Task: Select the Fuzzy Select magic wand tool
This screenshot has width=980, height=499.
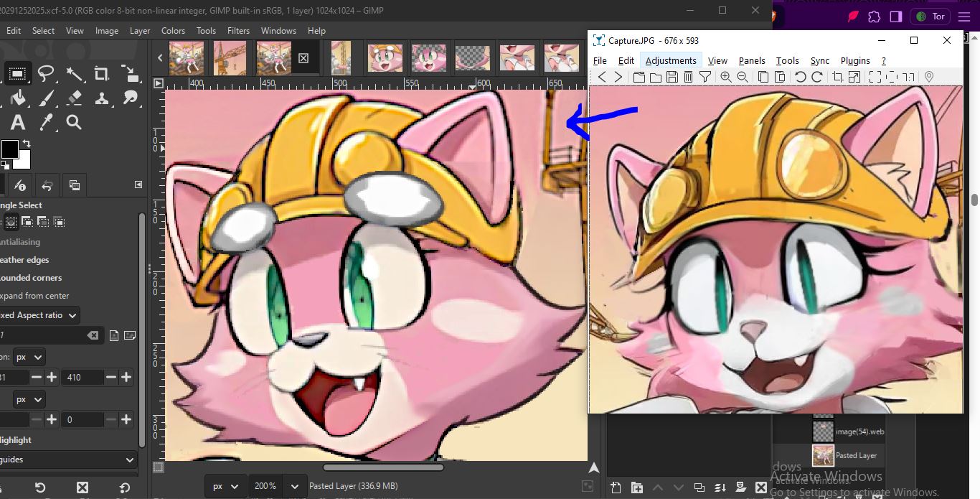Action: point(74,73)
